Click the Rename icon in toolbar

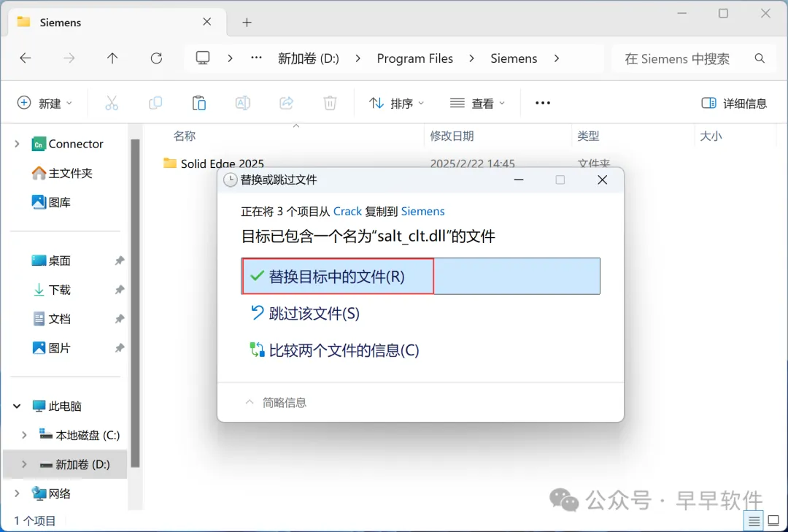click(243, 103)
